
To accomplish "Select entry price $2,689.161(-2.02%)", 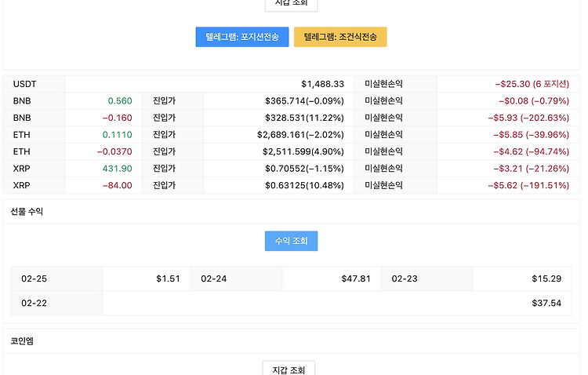I will (300, 135).
